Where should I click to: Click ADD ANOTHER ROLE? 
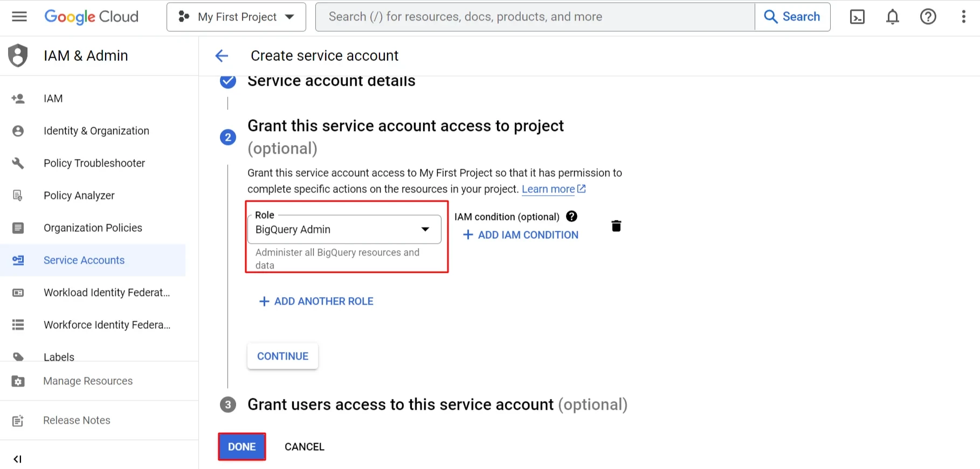(x=316, y=301)
